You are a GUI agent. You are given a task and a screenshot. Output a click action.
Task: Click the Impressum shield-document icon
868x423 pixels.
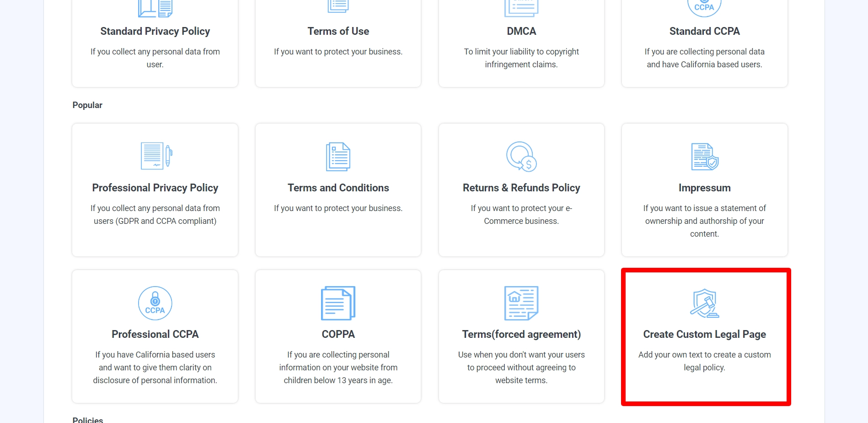[x=705, y=156]
